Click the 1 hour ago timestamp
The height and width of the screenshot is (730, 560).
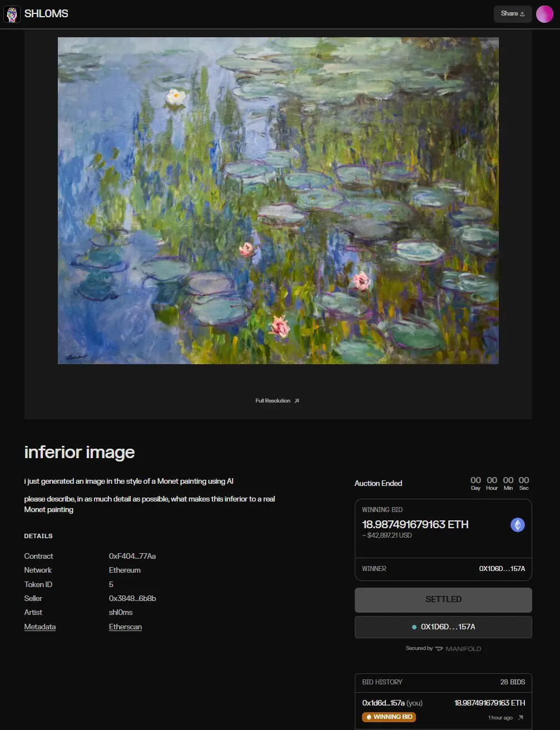tap(500, 718)
